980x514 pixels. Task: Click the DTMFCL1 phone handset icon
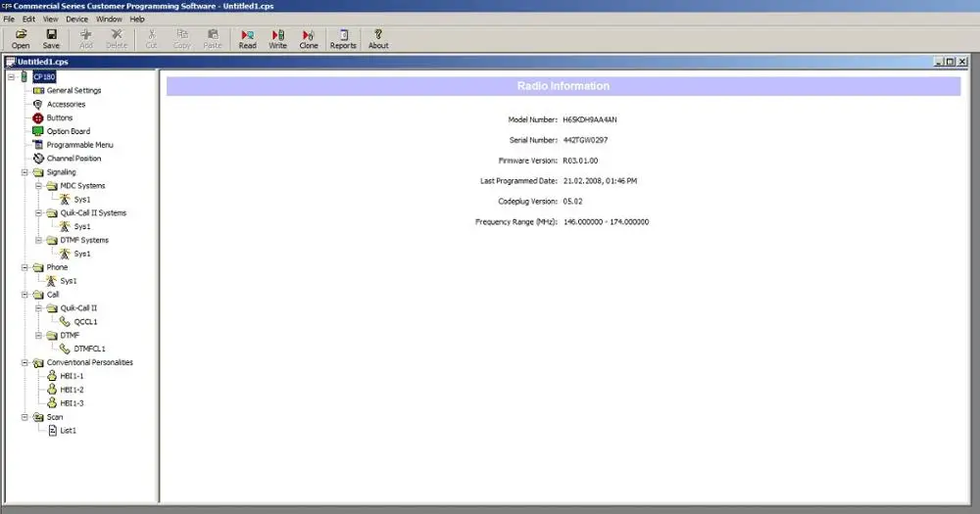click(65, 349)
